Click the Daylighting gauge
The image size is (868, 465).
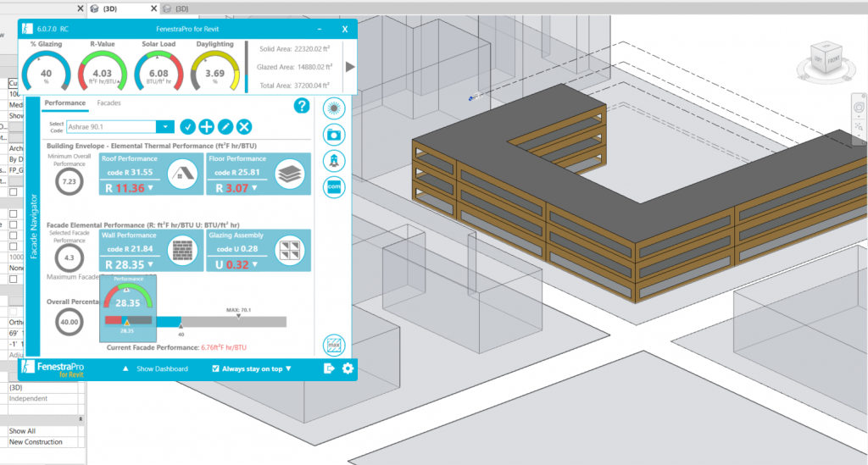click(x=214, y=72)
